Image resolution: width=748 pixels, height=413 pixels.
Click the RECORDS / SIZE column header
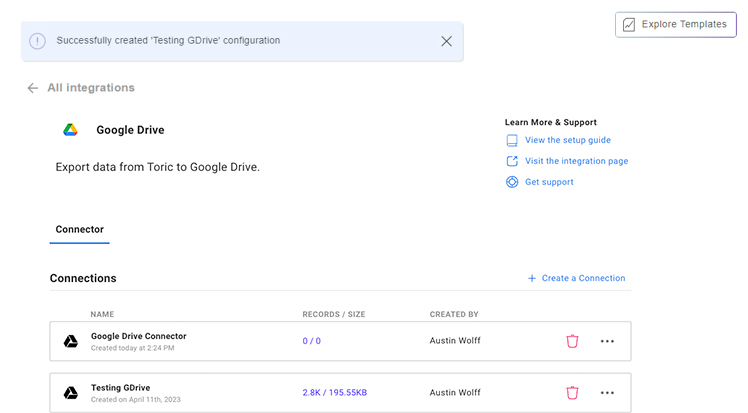(x=333, y=314)
